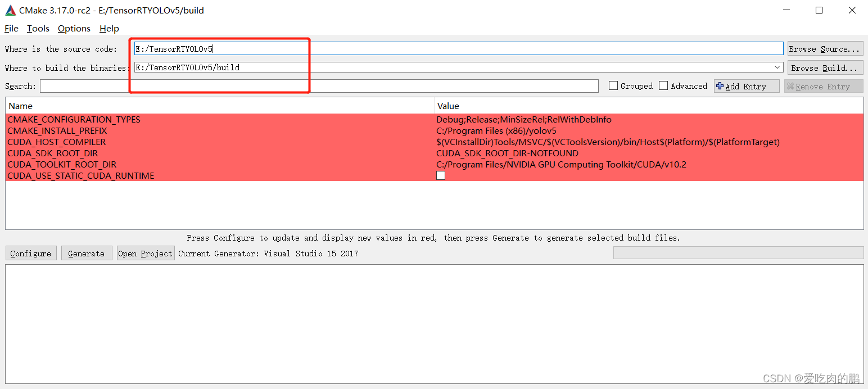This screenshot has width=868, height=389.
Task: Click Browse Build button
Action: coord(824,67)
